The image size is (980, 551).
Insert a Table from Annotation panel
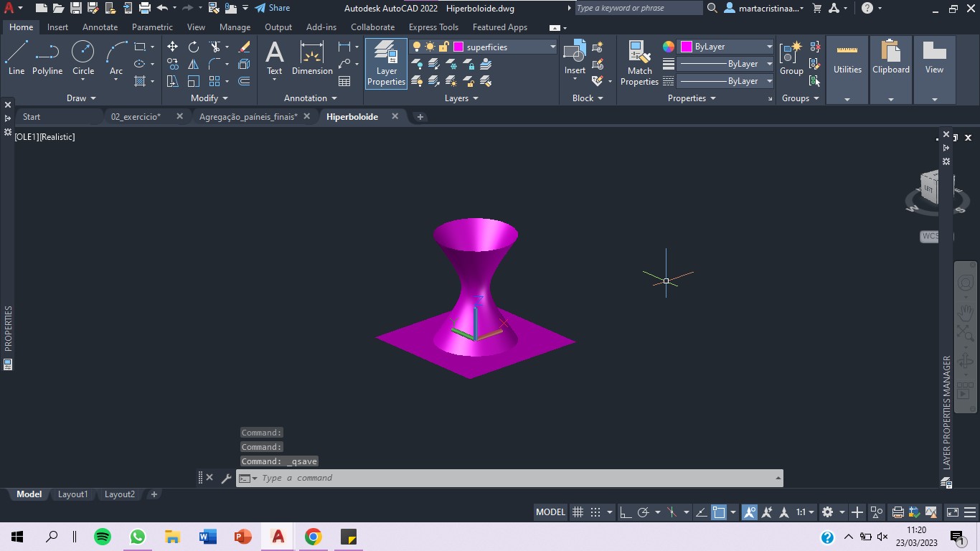[344, 81]
